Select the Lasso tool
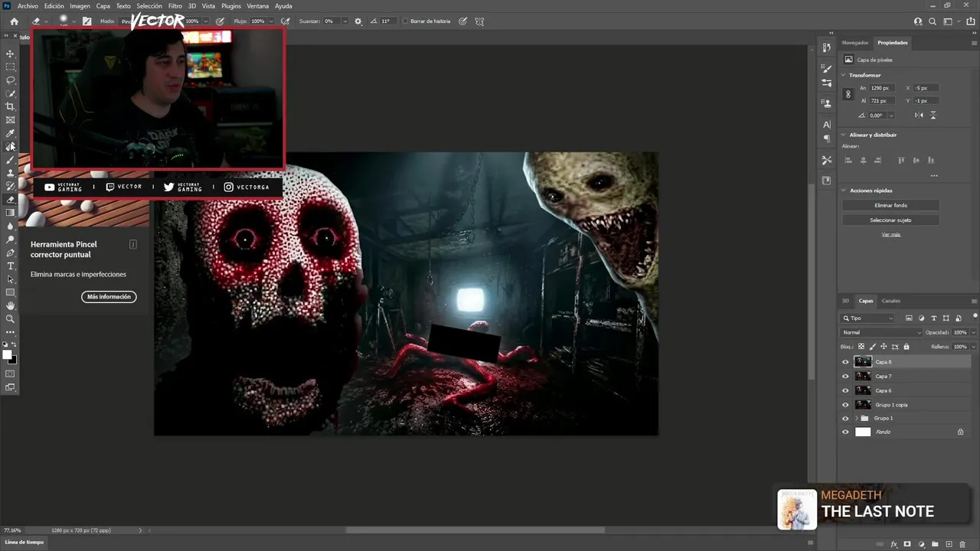The height and width of the screenshot is (551, 980). click(10, 80)
